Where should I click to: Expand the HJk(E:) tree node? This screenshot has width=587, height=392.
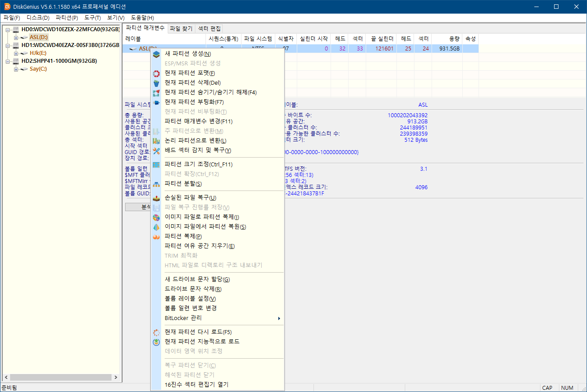click(16, 53)
